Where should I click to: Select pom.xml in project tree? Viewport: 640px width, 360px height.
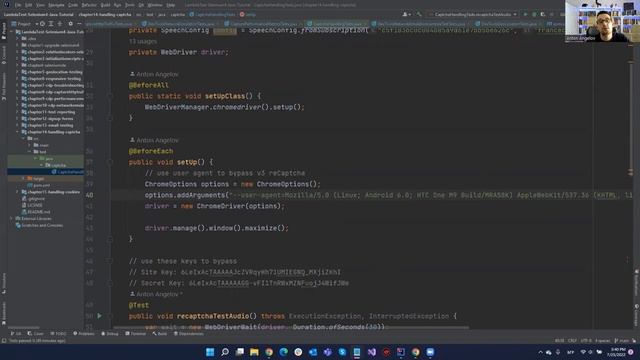coord(38,185)
